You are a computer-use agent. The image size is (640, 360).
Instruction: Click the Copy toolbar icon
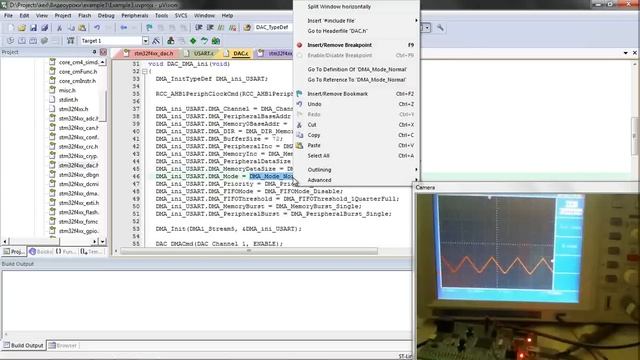pyautogui.click(x=71, y=28)
